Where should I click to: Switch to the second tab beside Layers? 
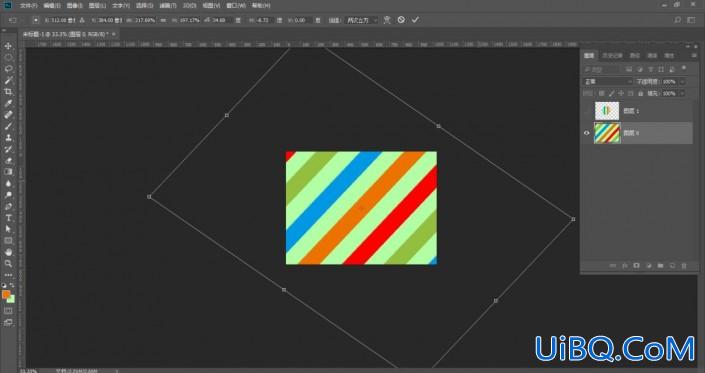point(612,55)
